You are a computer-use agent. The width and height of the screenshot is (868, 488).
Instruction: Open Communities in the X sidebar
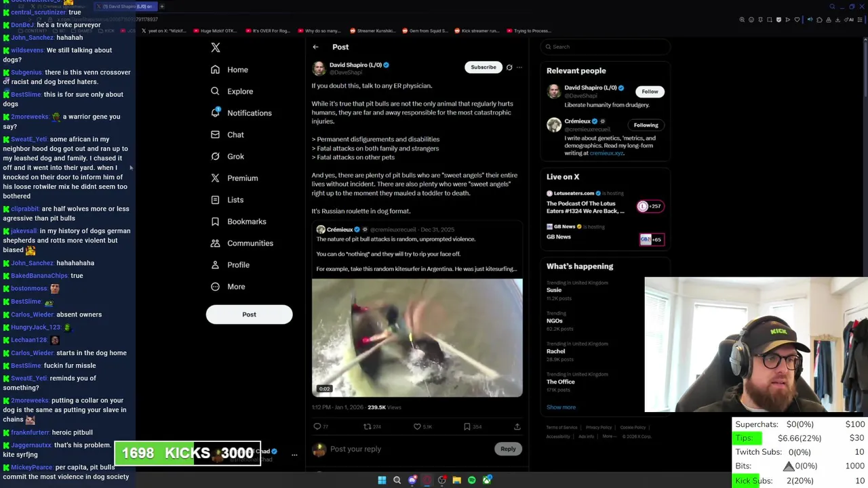[242, 243]
